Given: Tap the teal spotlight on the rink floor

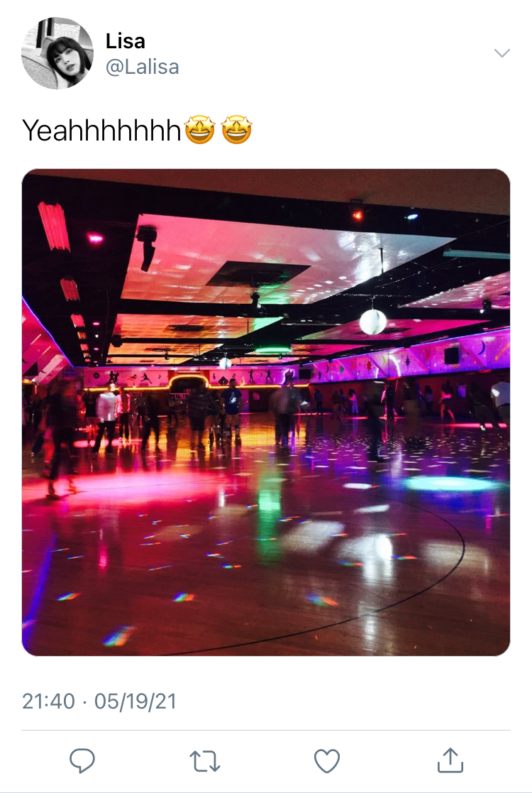Looking at the screenshot, I should [x=450, y=484].
